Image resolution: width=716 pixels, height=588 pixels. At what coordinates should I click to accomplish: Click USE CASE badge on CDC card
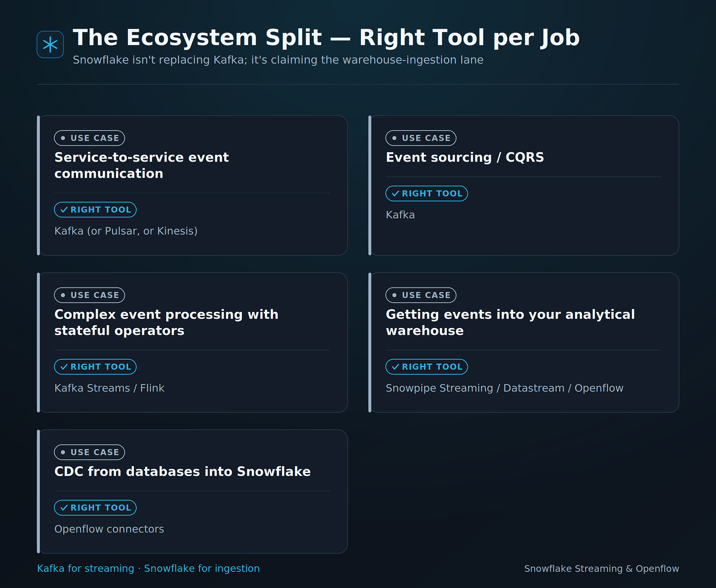click(x=89, y=452)
